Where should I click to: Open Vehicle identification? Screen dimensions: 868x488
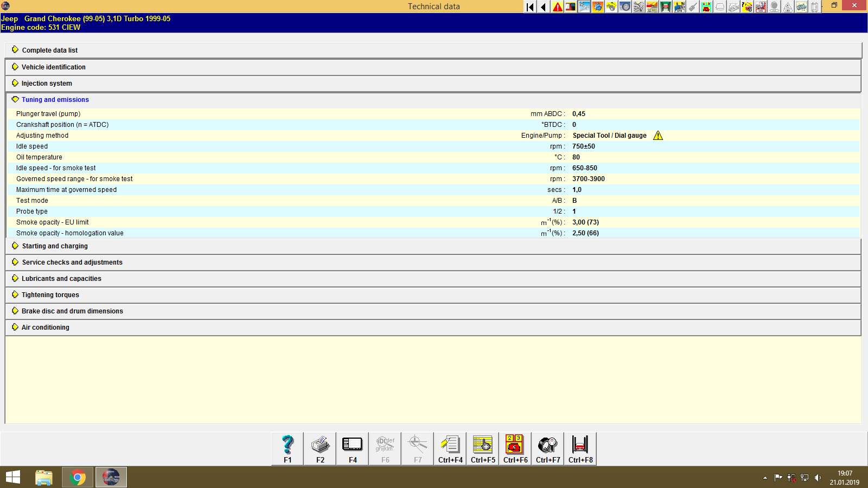click(x=53, y=67)
